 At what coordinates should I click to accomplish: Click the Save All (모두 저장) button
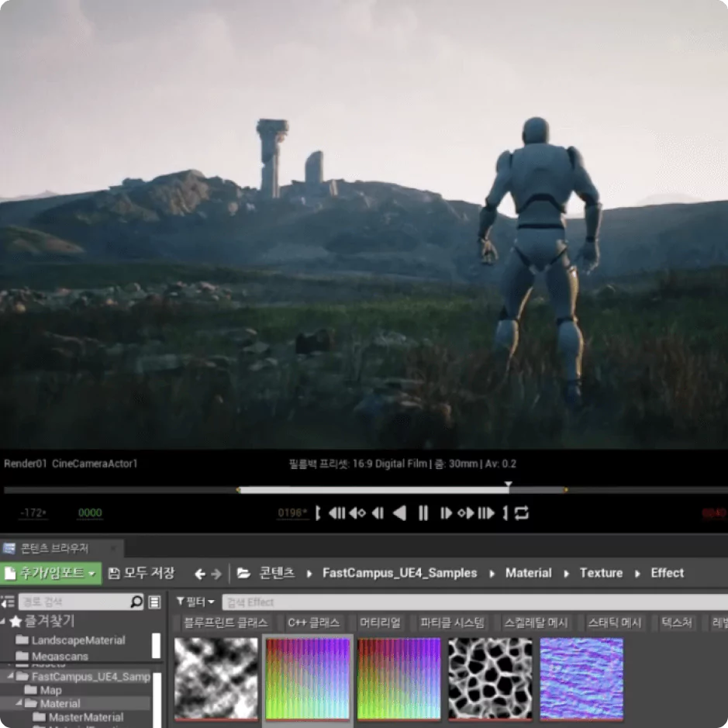[x=142, y=573]
